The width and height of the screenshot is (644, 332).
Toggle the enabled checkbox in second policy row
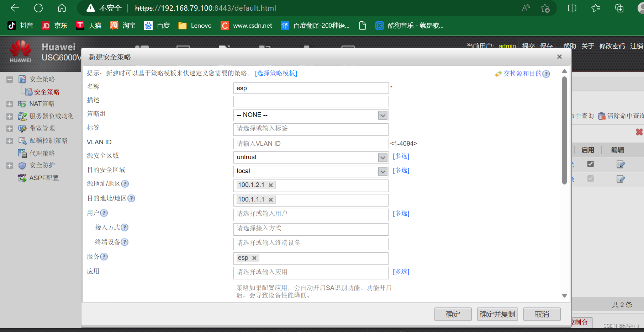pos(591,178)
